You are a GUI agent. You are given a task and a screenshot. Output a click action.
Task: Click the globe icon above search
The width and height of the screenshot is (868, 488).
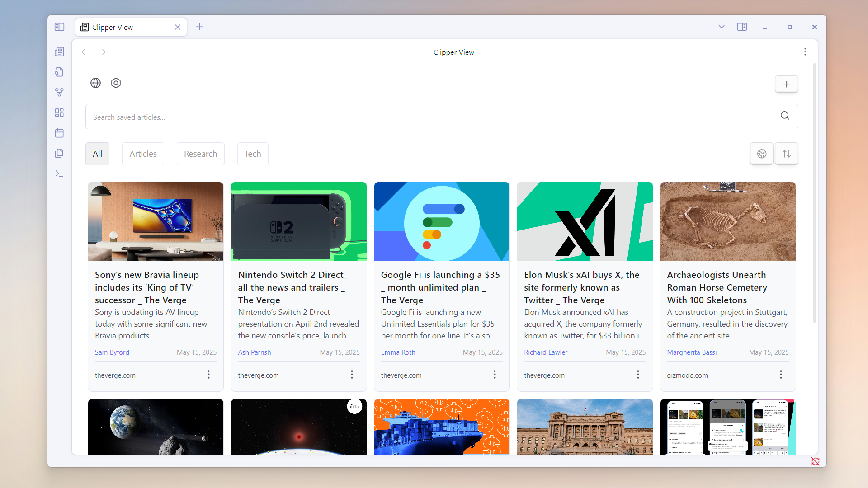(95, 83)
